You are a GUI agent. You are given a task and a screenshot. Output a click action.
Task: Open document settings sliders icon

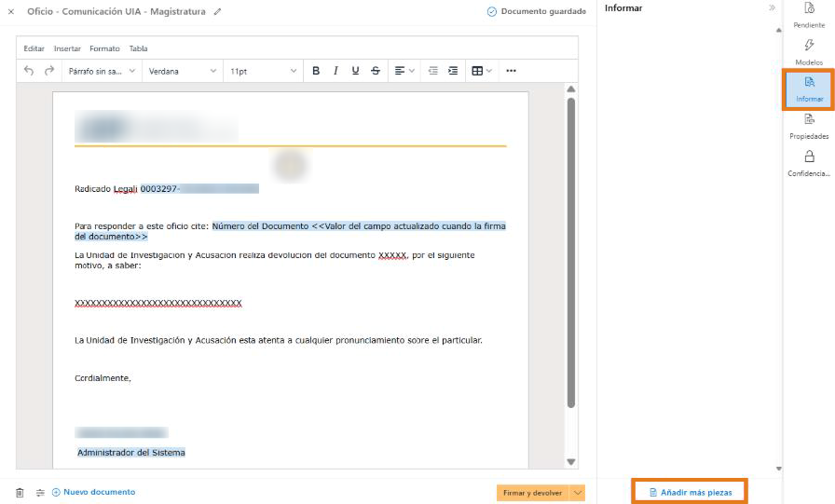pos(40,493)
